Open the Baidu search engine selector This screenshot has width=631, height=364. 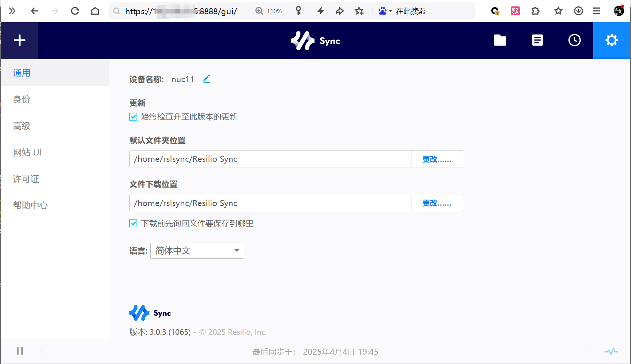[x=385, y=11]
